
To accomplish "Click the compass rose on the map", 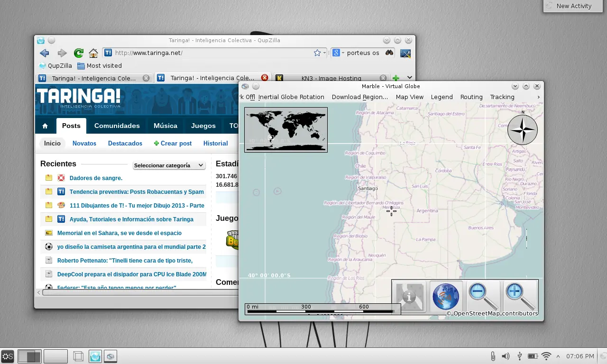I will (523, 129).
